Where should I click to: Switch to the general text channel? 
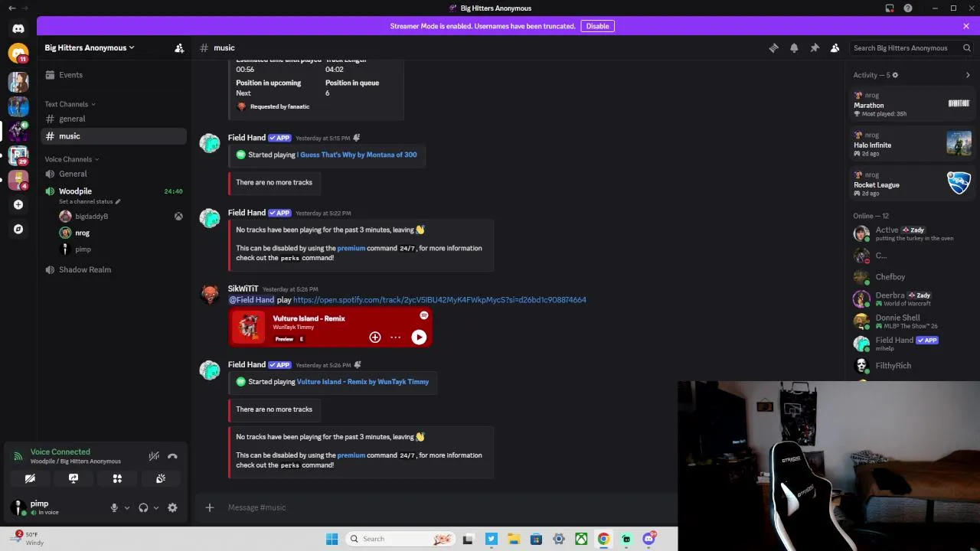point(113,119)
